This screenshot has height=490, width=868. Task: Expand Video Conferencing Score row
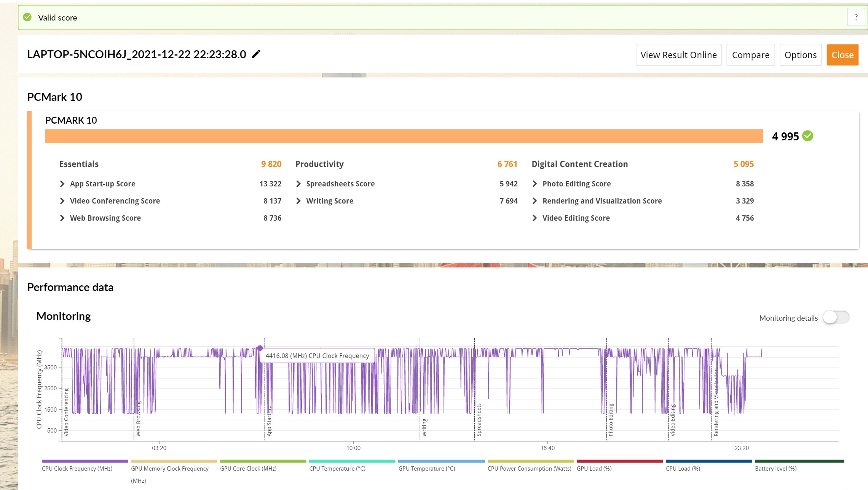coord(62,201)
